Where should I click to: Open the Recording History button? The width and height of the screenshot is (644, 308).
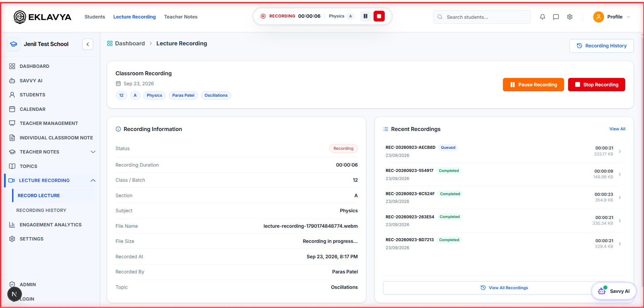coord(601,46)
